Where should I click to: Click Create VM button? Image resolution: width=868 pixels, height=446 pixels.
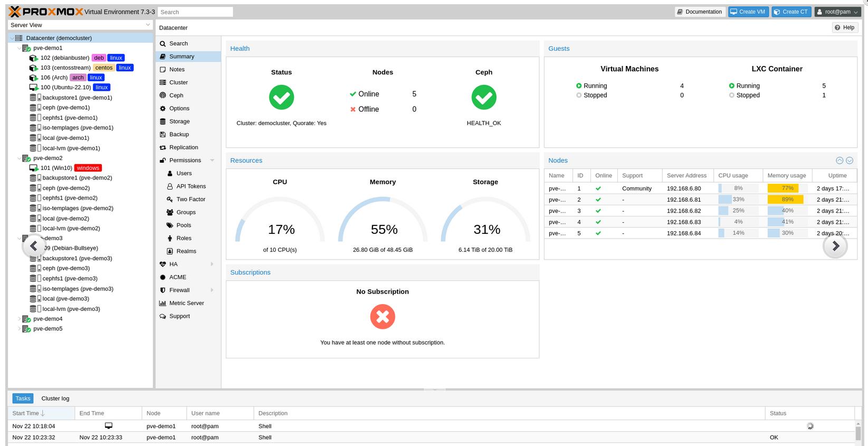pyautogui.click(x=748, y=12)
